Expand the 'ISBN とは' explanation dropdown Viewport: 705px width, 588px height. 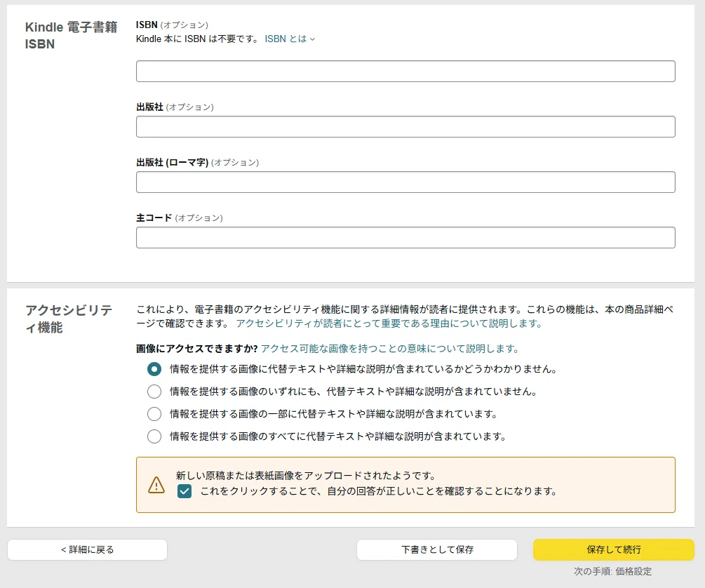point(290,39)
